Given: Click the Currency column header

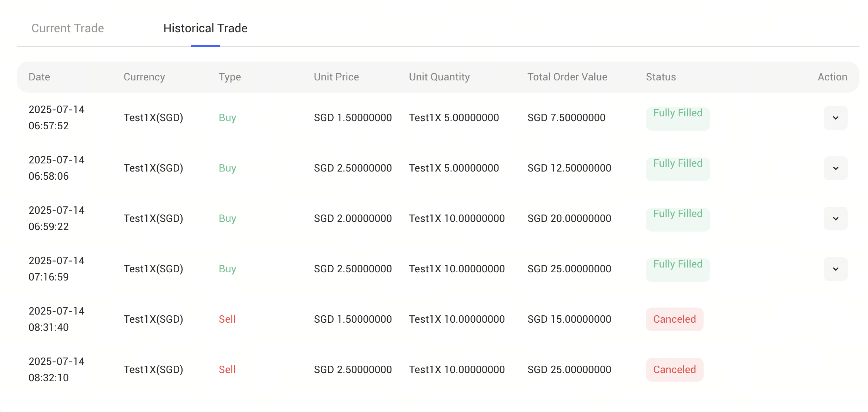Looking at the screenshot, I should 144,77.
